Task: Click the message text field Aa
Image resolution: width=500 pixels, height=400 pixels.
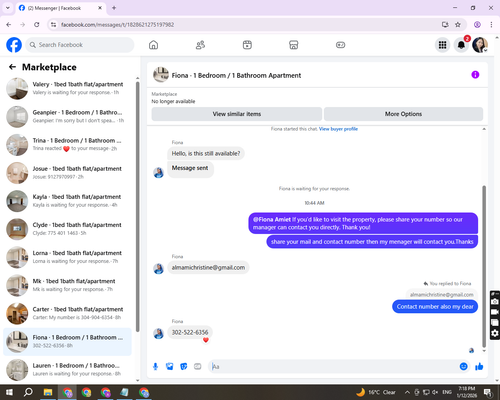Action: [333, 367]
